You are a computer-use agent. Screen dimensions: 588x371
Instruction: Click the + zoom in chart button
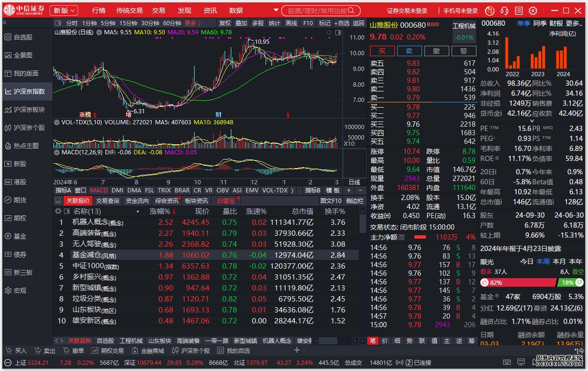tap(349, 190)
